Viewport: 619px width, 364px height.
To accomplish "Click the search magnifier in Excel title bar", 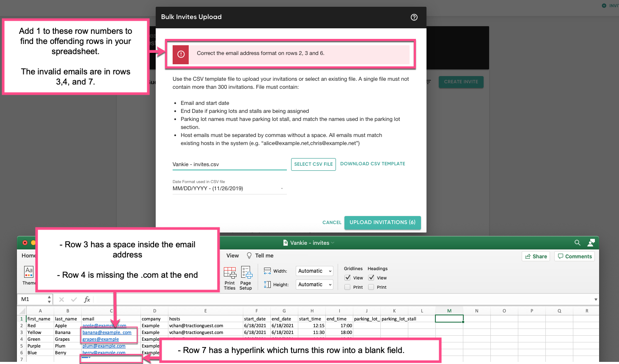I will (x=578, y=243).
